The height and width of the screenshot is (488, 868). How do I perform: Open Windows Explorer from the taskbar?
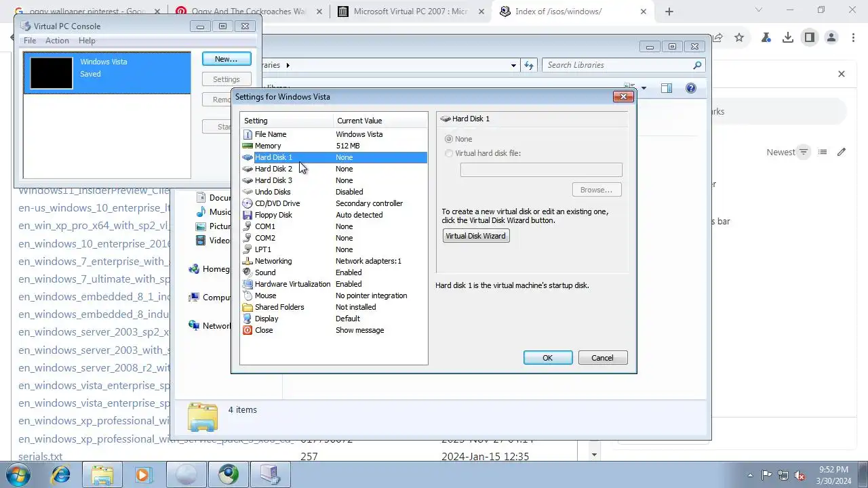[x=102, y=475]
